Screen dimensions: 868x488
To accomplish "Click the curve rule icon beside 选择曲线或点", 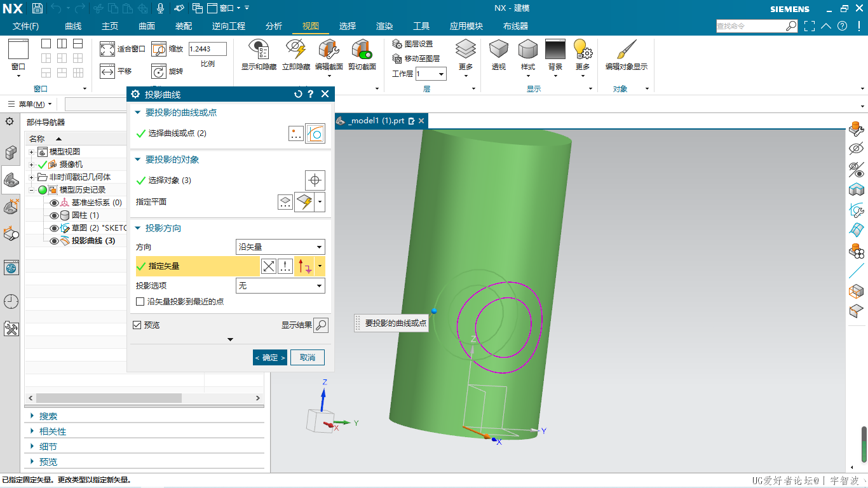I will click(x=315, y=133).
